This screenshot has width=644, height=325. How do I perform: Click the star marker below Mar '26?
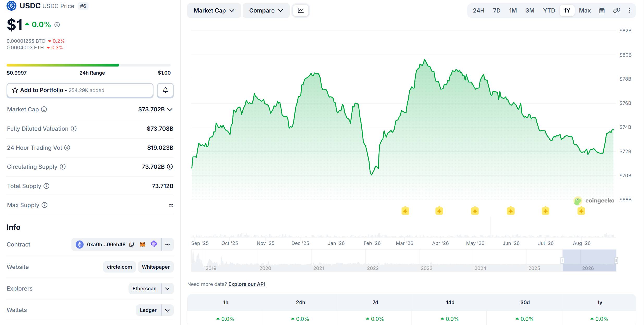click(x=405, y=211)
